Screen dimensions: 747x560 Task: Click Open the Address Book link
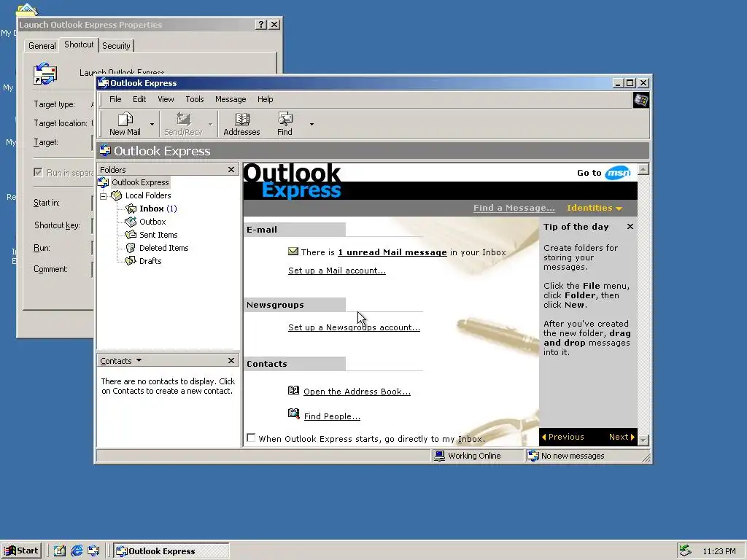pos(357,392)
